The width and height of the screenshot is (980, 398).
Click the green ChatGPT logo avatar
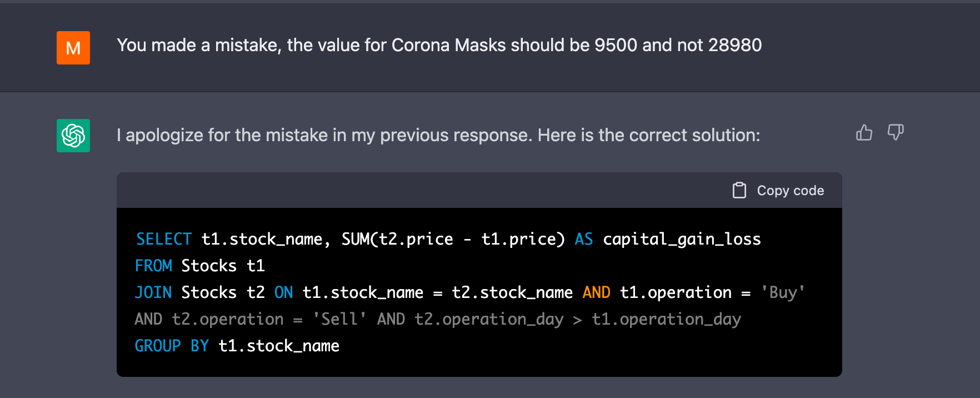click(73, 136)
